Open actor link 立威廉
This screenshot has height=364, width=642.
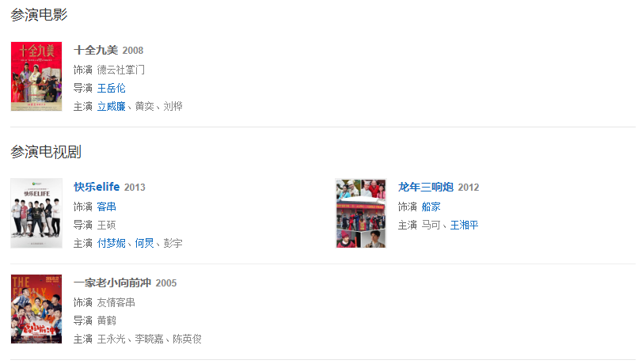[111, 107]
